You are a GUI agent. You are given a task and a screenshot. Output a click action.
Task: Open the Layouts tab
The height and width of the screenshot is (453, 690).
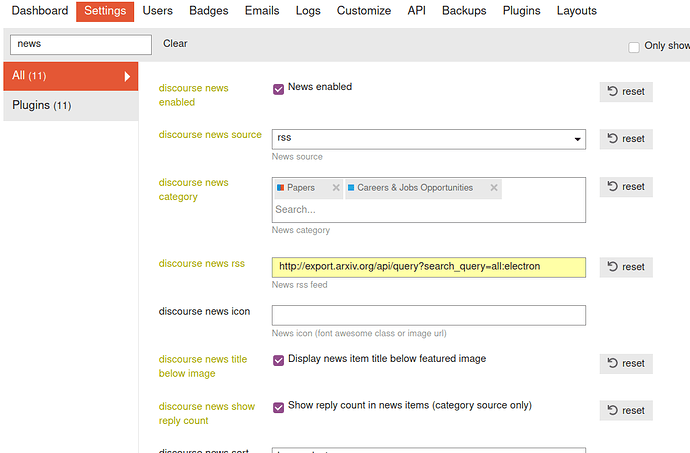(x=576, y=11)
